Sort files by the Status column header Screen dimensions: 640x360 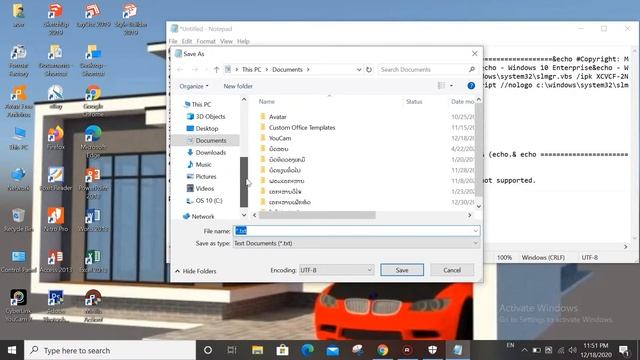pos(414,102)
